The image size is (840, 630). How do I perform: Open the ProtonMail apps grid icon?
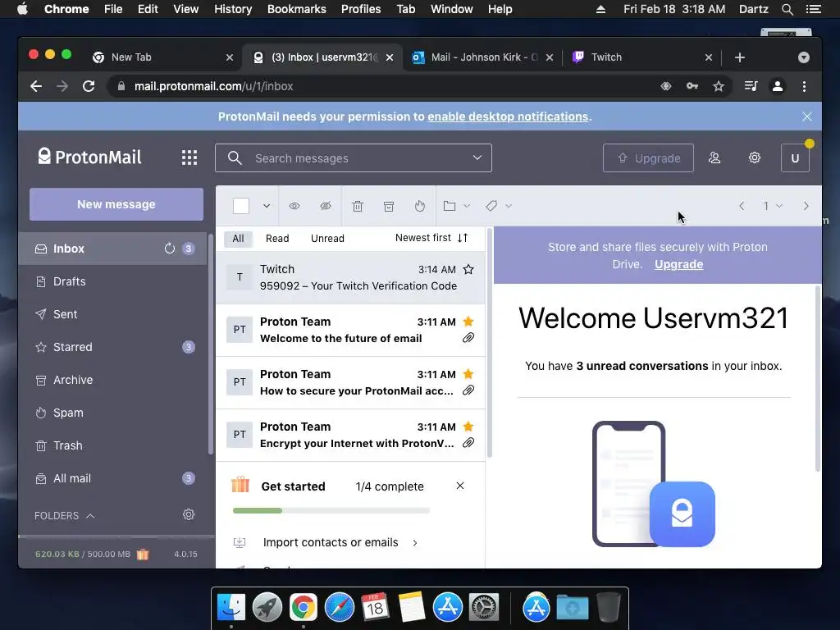tap(189, 157)
